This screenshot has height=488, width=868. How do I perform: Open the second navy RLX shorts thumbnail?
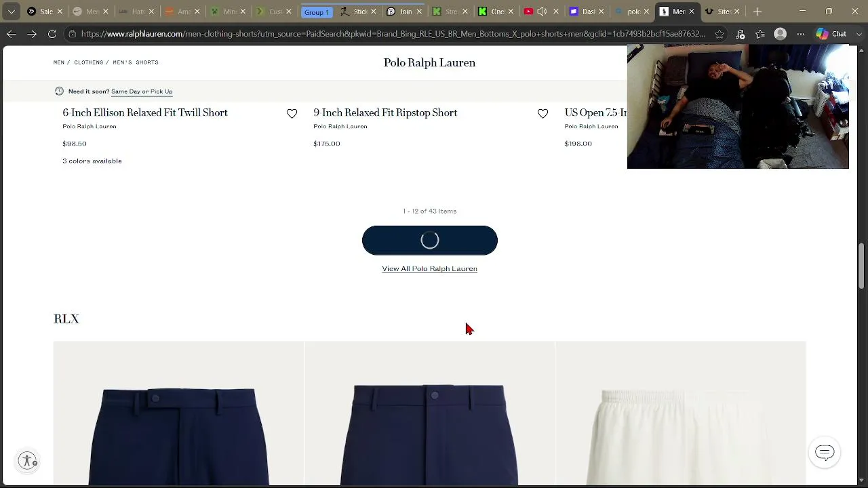(429, 413)
